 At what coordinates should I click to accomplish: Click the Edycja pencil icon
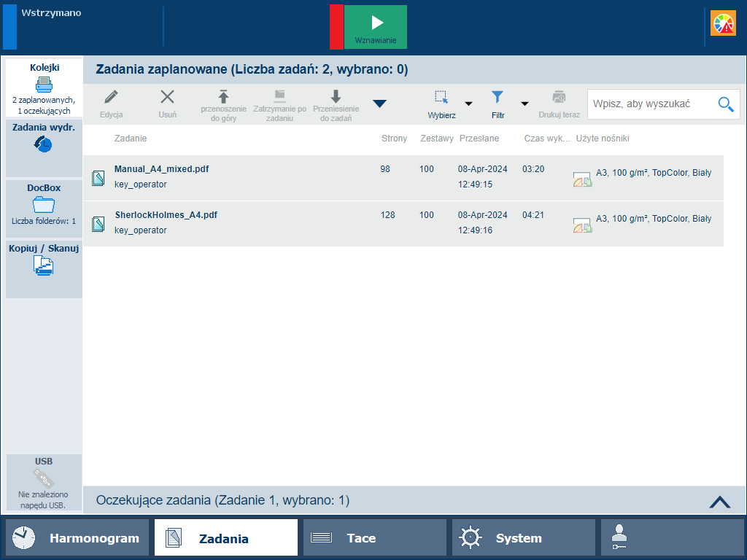pyautogui.click(x=112, y=97)
